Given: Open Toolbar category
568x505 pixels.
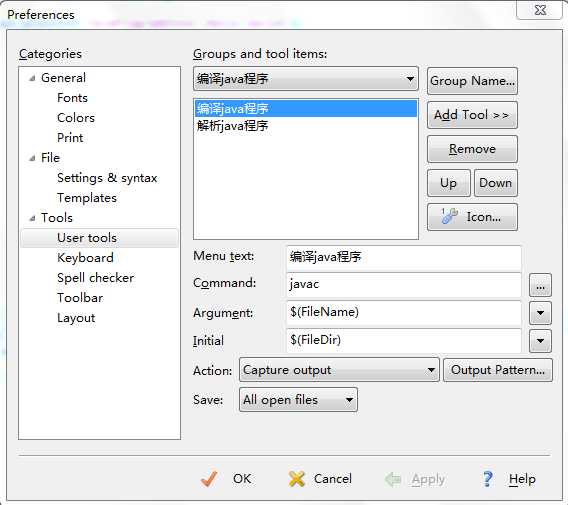Looking at the screenshot, I should [80, 298].
